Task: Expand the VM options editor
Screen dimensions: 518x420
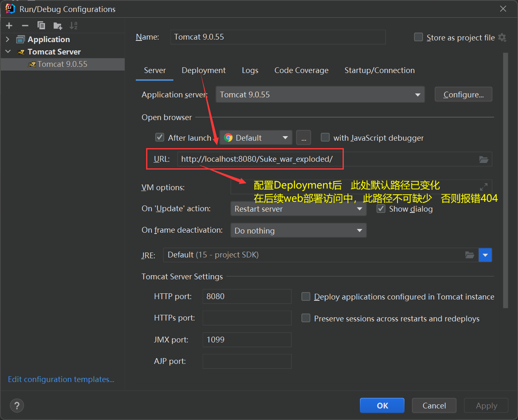Action: (x=483, y=186)
